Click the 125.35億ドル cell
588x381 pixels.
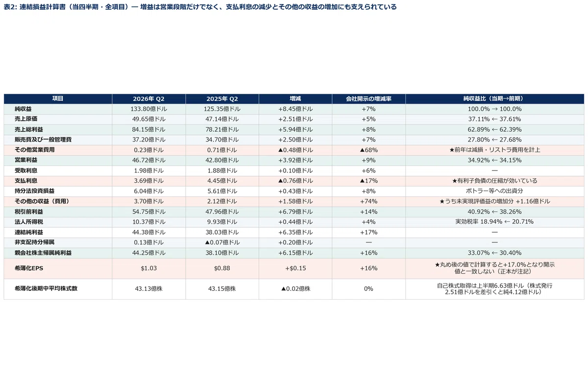point(222,109)
